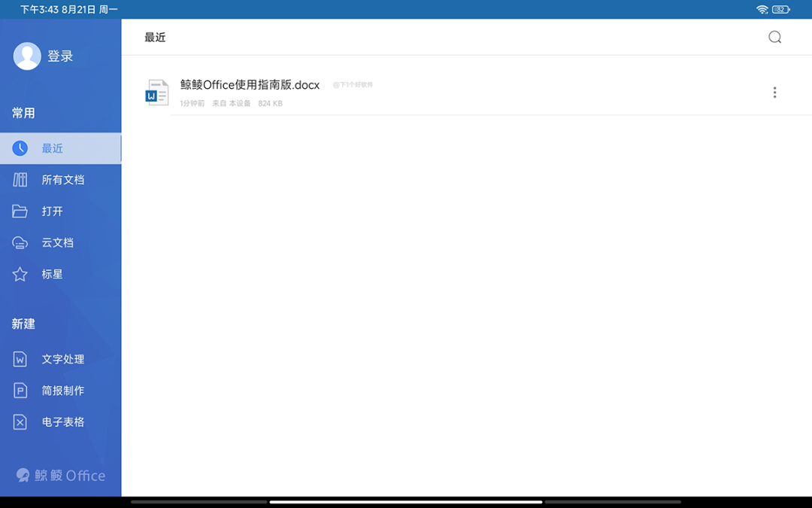Choose 打开 sidebar label

point(53,211)
